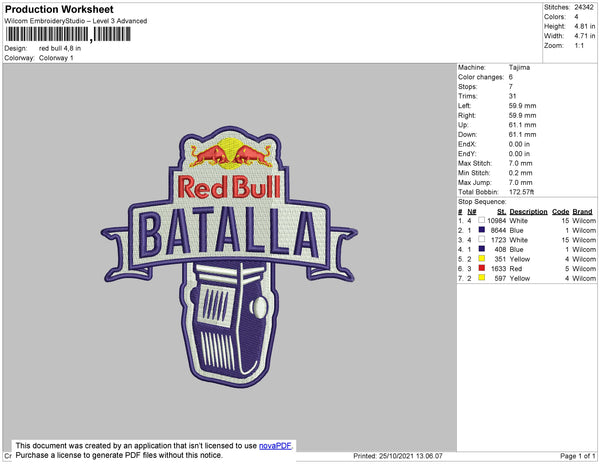Click the Width value 4.71 in
The height and width of the screenshot is (464, 600).
pos(584,36)
